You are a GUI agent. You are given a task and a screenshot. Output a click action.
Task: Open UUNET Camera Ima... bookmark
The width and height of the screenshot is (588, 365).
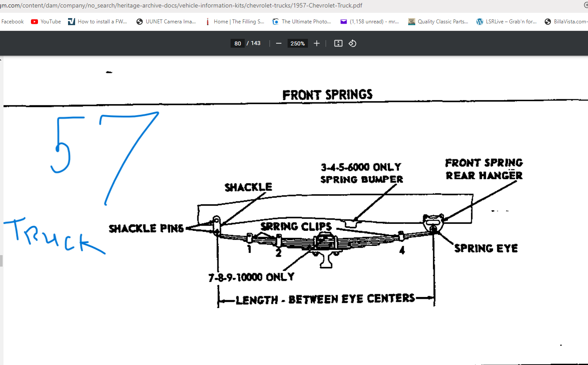coord(166,22)
